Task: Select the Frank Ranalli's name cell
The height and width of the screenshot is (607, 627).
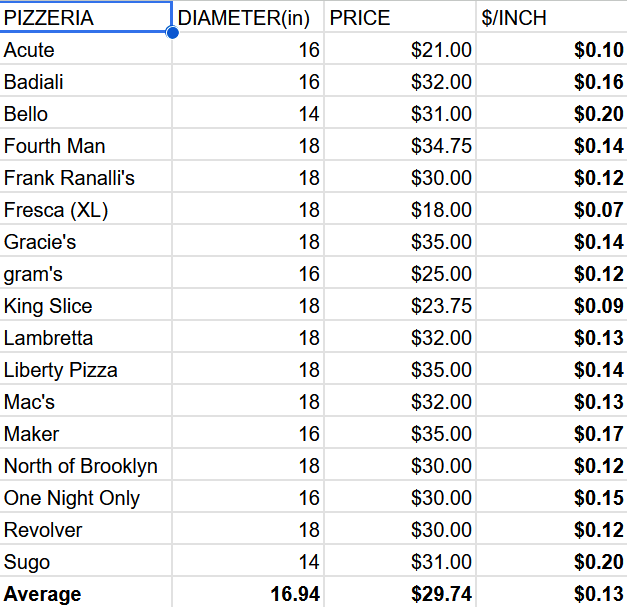Action: 85,178
